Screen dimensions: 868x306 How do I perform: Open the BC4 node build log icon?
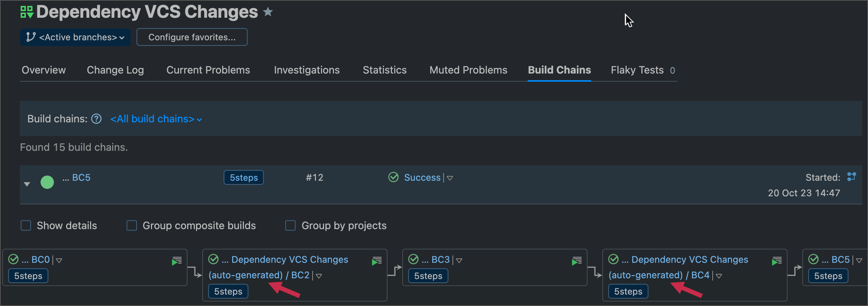(x=777, y=261)
